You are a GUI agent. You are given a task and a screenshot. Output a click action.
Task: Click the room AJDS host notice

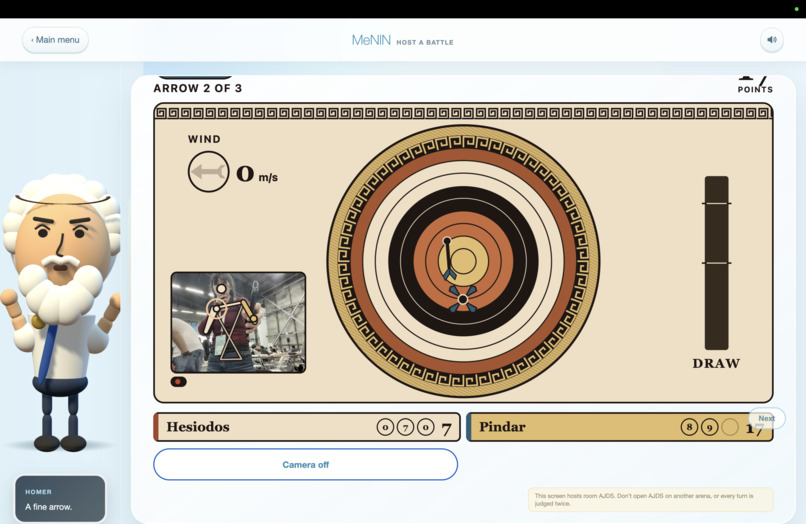pos(651,500)
